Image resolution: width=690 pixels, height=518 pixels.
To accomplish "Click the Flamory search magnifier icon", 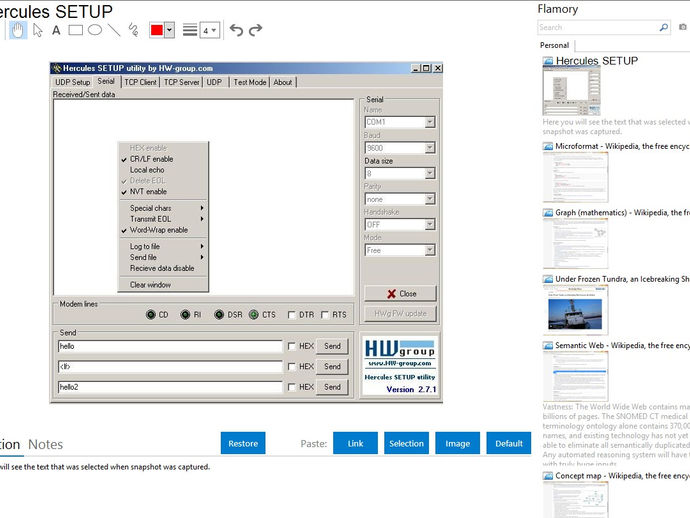I will [x=664, y=27].
